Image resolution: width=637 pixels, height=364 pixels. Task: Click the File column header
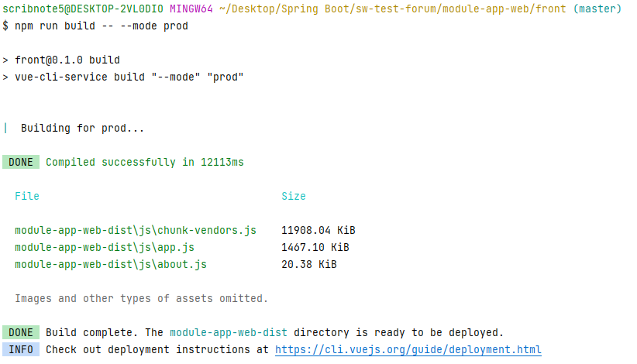pyautogui.click(x=26, y=197)
